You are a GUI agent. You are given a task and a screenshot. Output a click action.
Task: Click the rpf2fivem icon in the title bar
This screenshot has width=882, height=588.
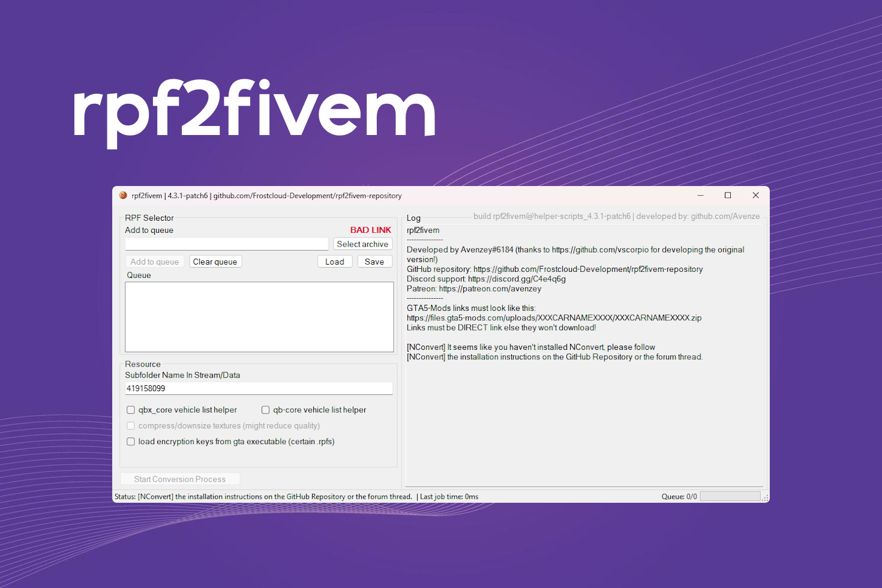(x=123, y=195)
